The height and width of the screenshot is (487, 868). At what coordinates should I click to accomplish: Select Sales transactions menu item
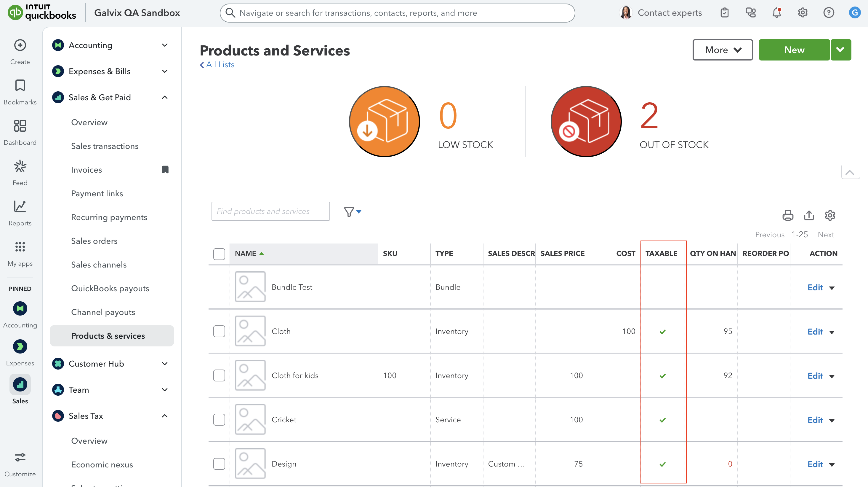(105, 146)
